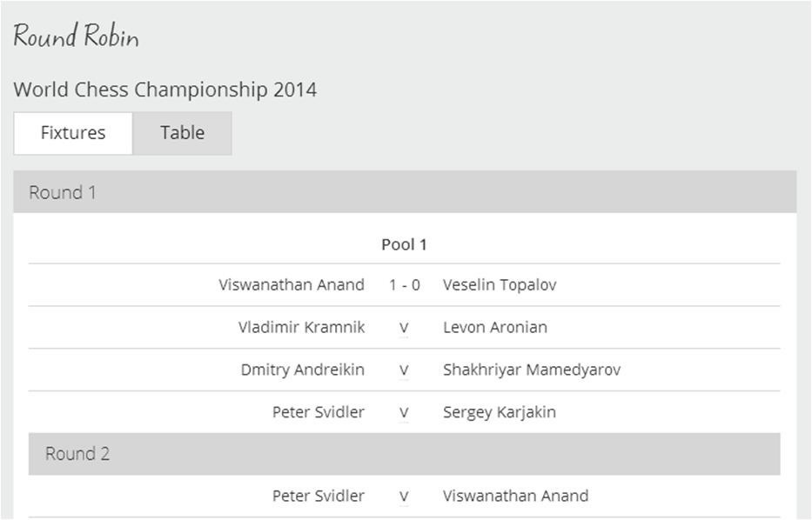Image resolution: width=812 pixels, height=520 pixels.
Task: Click the Pool 1 heading
Action: pyautogui.click(x=404, y=244)
